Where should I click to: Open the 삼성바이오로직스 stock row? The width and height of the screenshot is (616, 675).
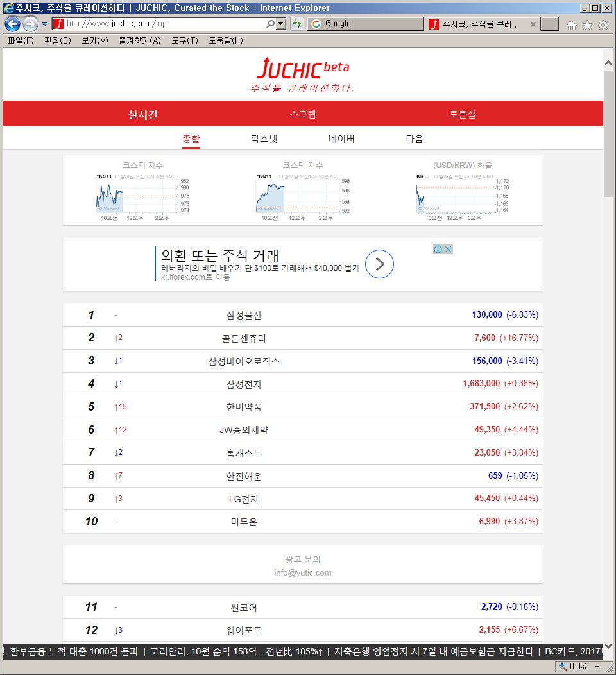303,361
